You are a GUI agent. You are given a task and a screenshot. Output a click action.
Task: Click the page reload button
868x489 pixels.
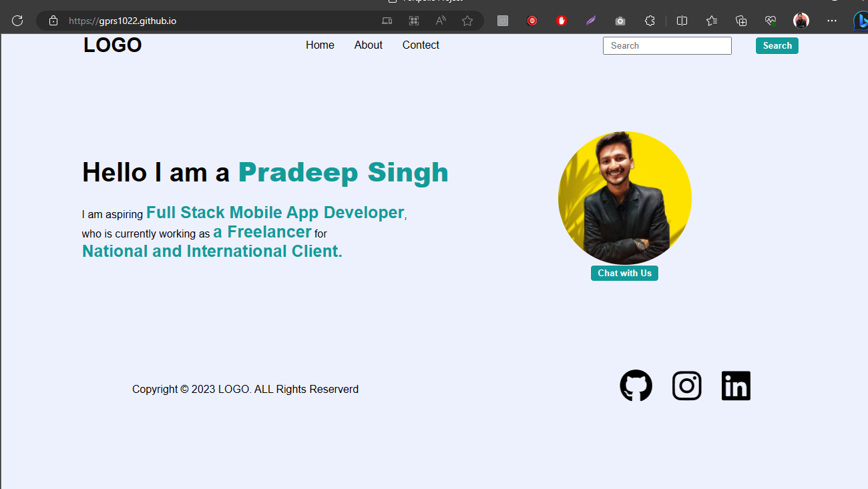coord(17,21)
